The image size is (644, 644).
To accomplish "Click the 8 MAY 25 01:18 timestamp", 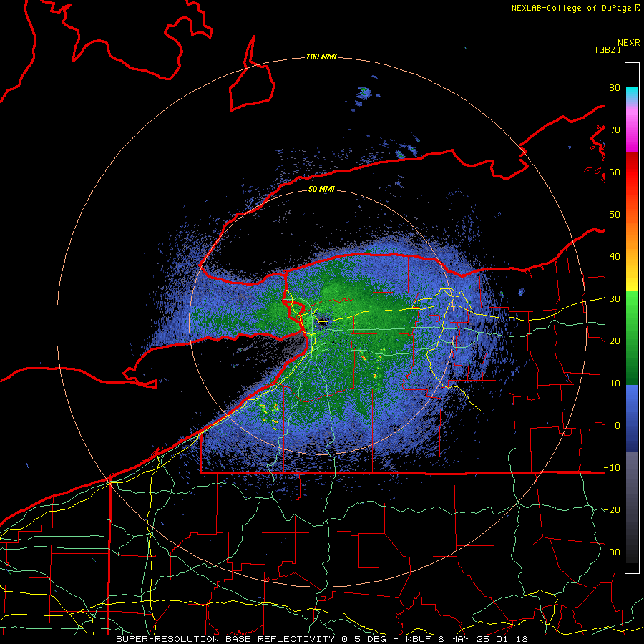I will pyautogui.click(x=482, y=639).
